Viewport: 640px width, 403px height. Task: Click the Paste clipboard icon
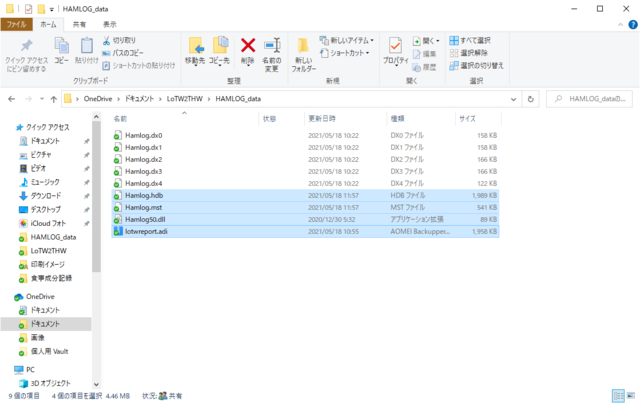click(87, 51)
